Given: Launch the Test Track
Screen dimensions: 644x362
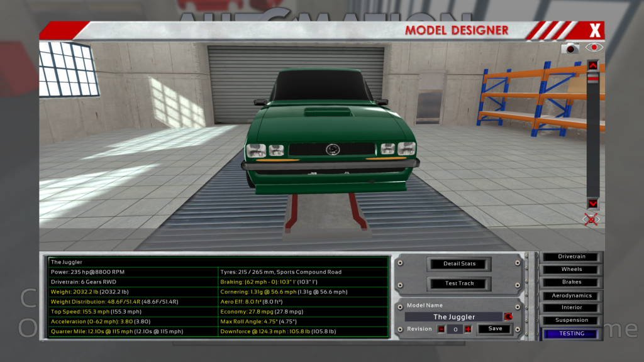Looking at the screenshot, I should tap(460, 283).
